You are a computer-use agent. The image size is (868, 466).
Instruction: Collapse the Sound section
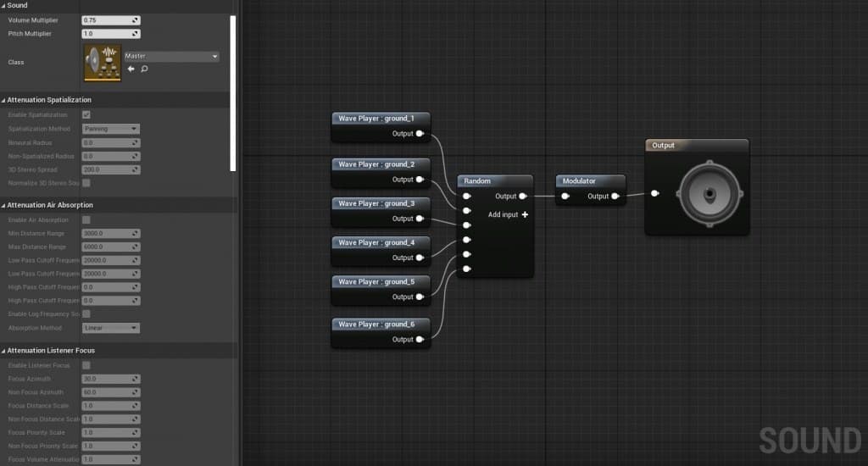coord(3,6)
